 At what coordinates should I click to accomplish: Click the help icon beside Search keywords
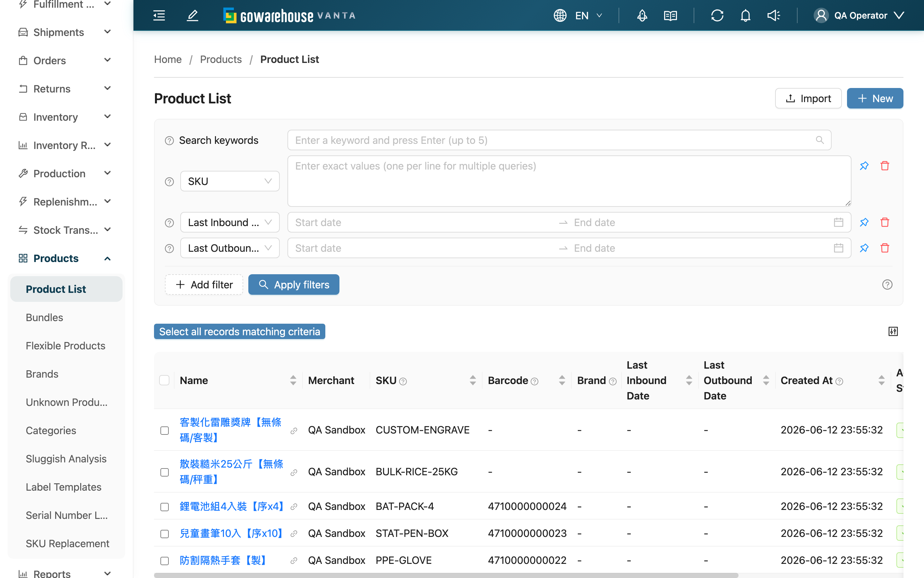pos(169,141)
